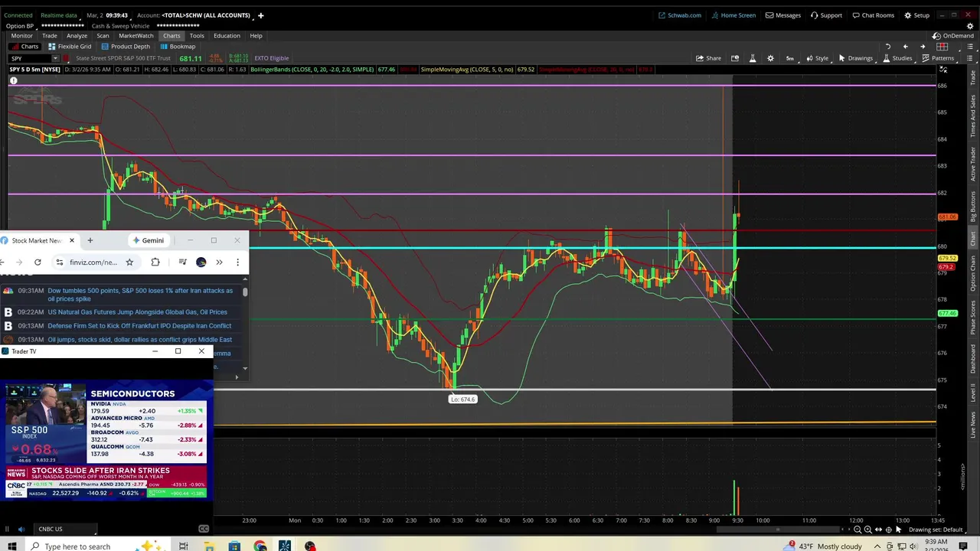The image size is (980, 551).
Task: Open headline 'US Natural Gas Futures Jump'
Action: 137,312
